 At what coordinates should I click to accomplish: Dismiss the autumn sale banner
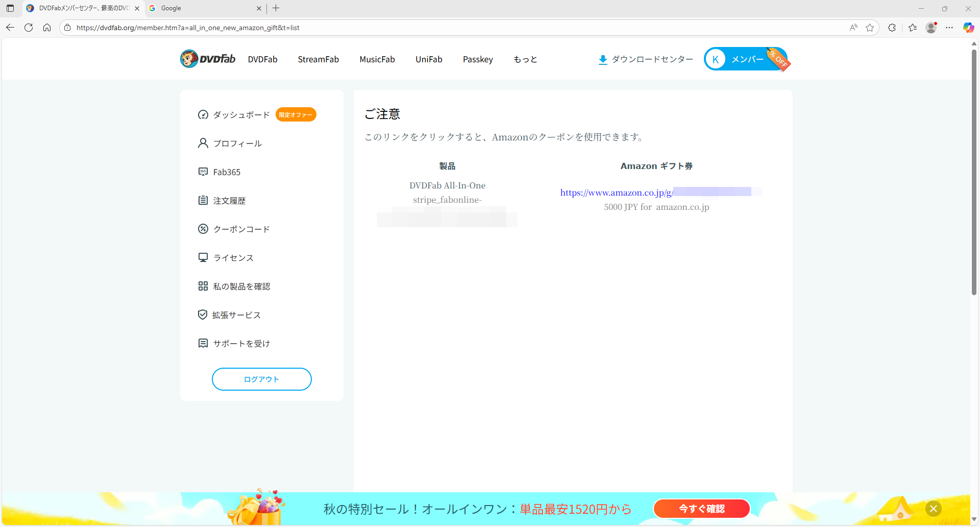point(933,509)
